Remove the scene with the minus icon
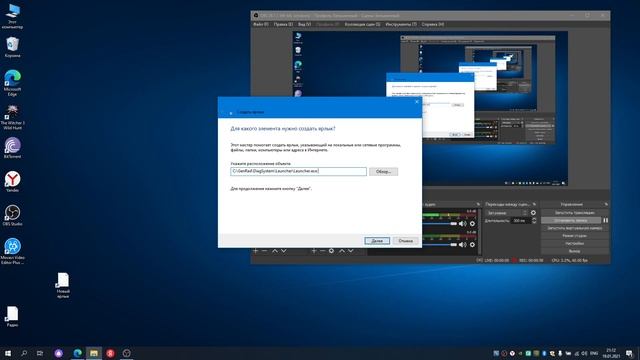The width and height of the screenshot is (640, 360). click(264, 251)
